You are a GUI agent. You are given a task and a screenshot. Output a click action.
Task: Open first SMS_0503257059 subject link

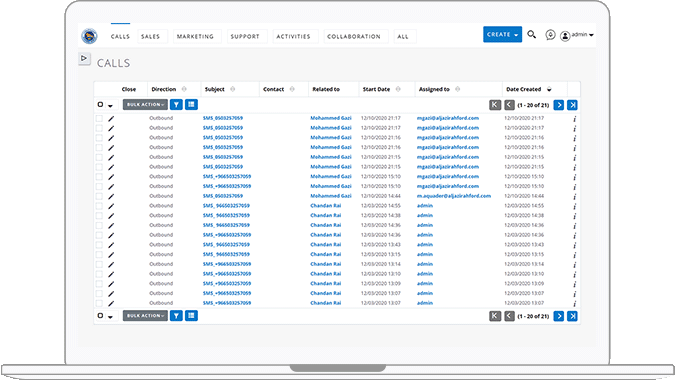(223, 118)
